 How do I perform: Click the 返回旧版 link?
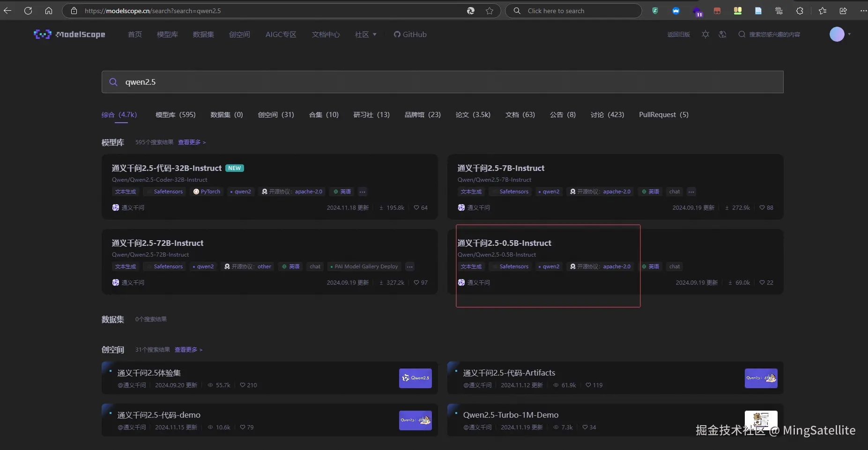pos(679,34)
